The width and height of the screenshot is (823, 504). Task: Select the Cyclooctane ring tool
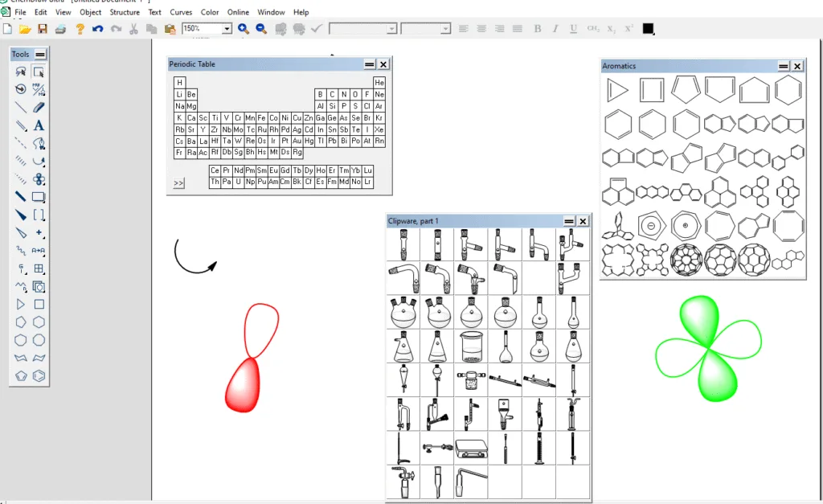pyautogui.click(x=39, y=340)
